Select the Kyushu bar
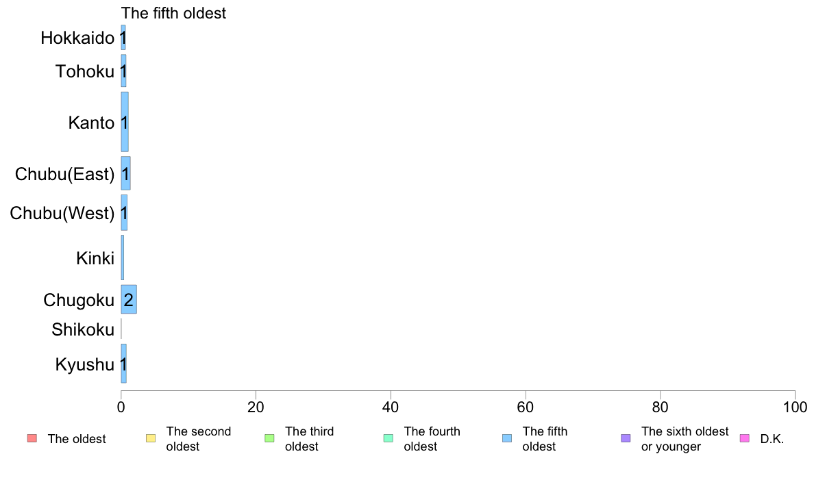 coord(123,364)
